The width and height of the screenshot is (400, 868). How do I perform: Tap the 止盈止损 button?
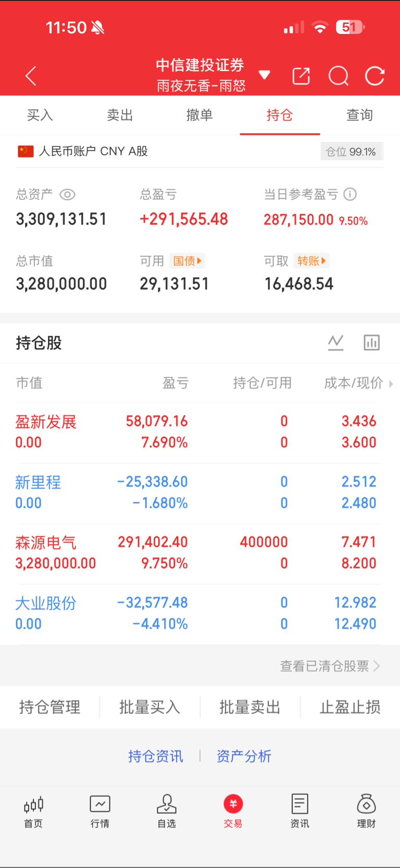click(350, 707)
